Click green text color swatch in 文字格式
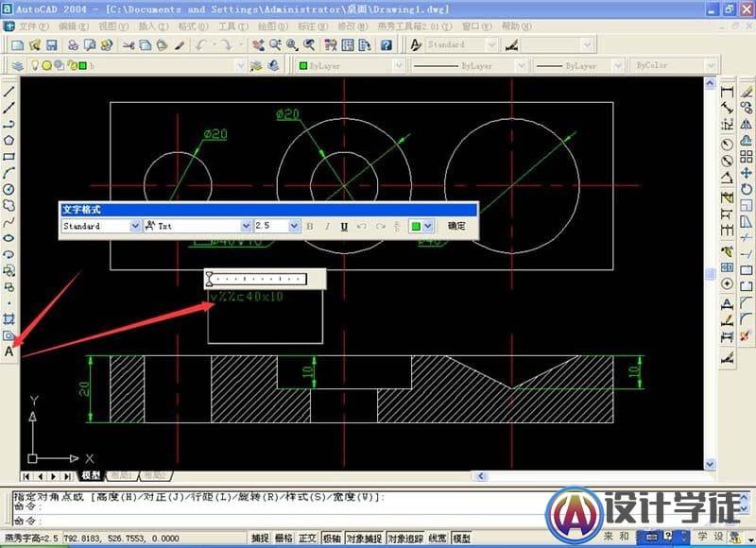756x548 pixels. pos(416,226)
